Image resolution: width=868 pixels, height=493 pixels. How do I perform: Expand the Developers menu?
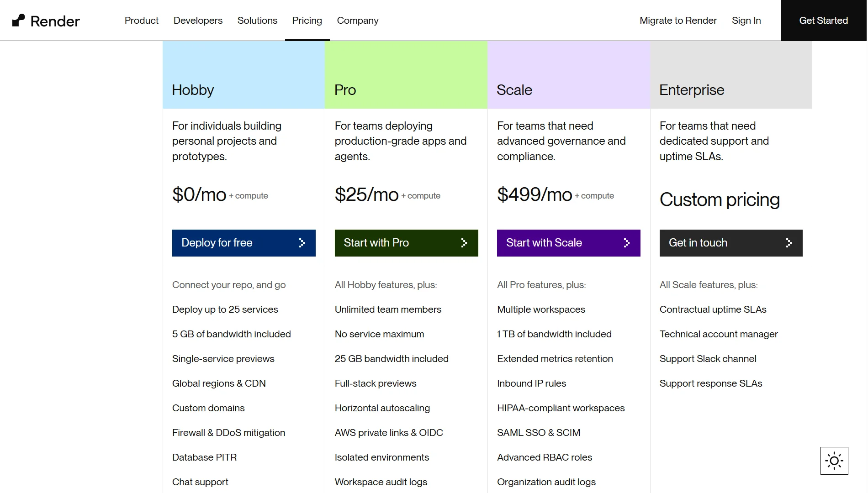198,21
